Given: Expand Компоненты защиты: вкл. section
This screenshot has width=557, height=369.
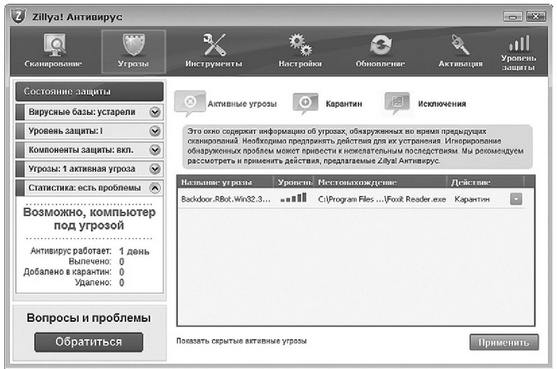Looking at the screenshot, I should pyautogui.click(x=155, y=150).
